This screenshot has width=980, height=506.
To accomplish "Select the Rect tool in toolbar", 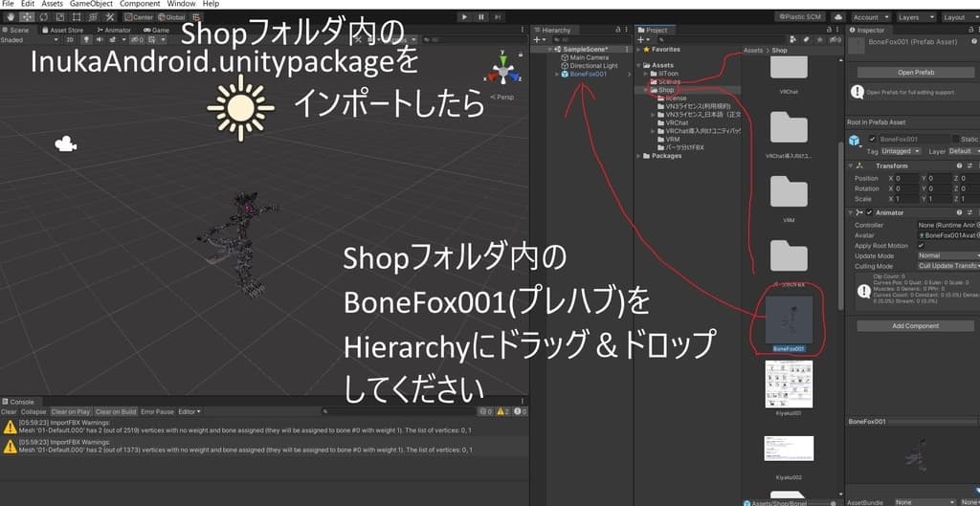I will coord(77,17).
